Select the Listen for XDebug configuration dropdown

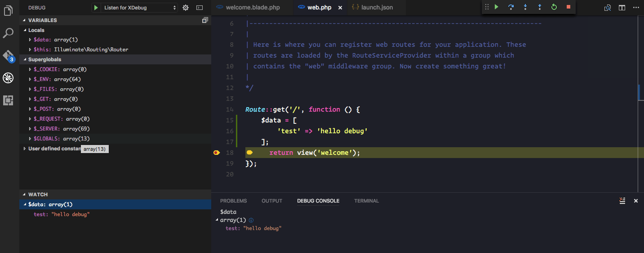tap(140, 8)
